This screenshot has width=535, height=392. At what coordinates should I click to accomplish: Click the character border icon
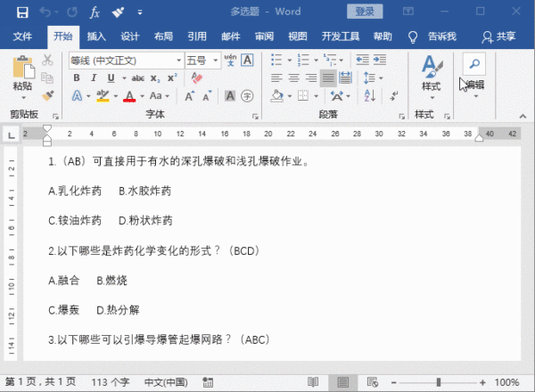tap(247, 61)
